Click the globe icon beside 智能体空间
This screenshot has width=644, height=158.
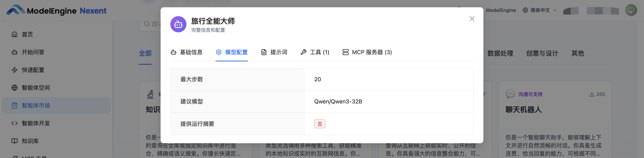pyautogui.click(x=15, y=88)
